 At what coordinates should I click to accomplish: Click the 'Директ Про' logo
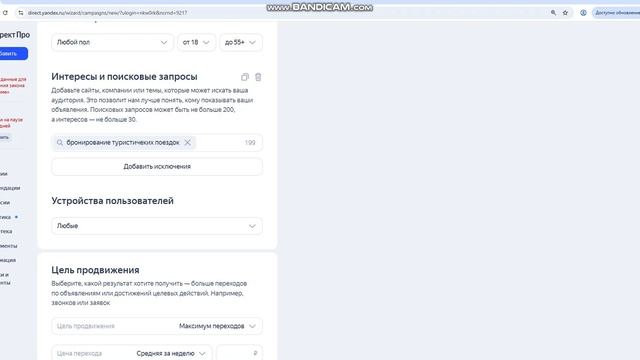(15, 35)
